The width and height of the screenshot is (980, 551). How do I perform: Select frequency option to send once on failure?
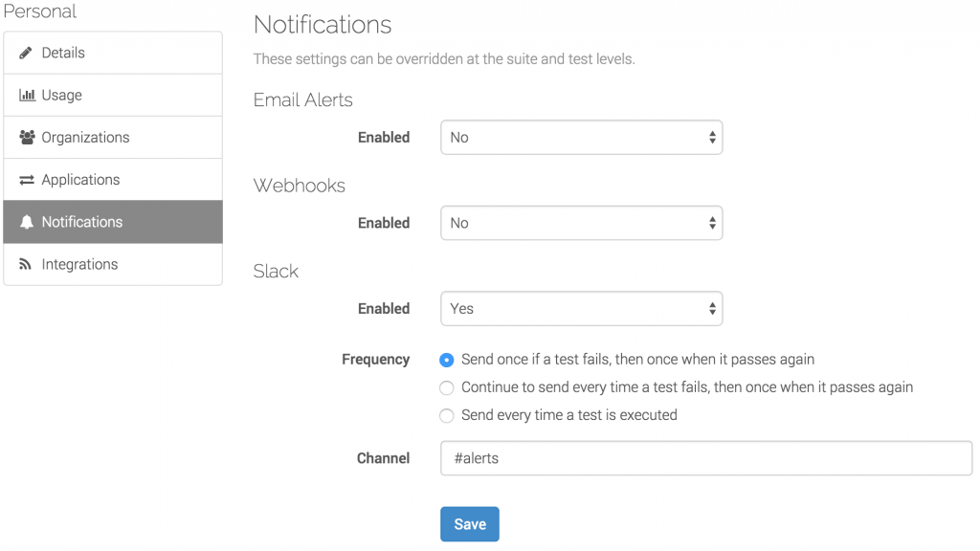(446, 359)
